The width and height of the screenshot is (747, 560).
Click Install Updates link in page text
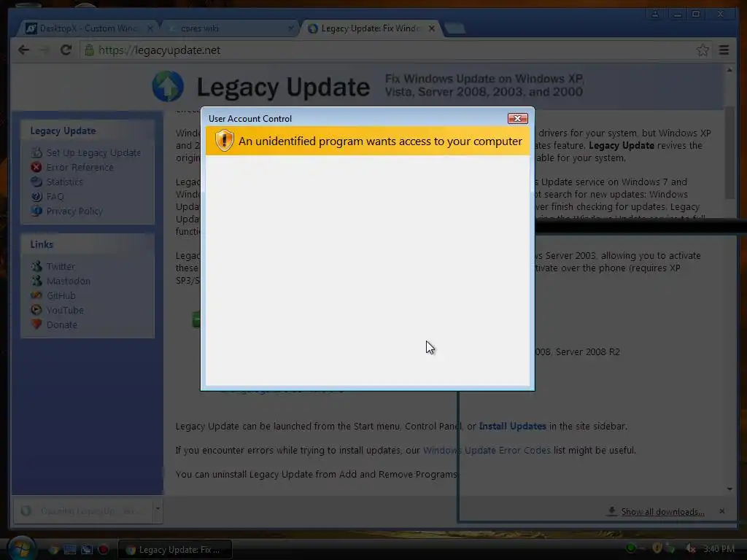513,426
